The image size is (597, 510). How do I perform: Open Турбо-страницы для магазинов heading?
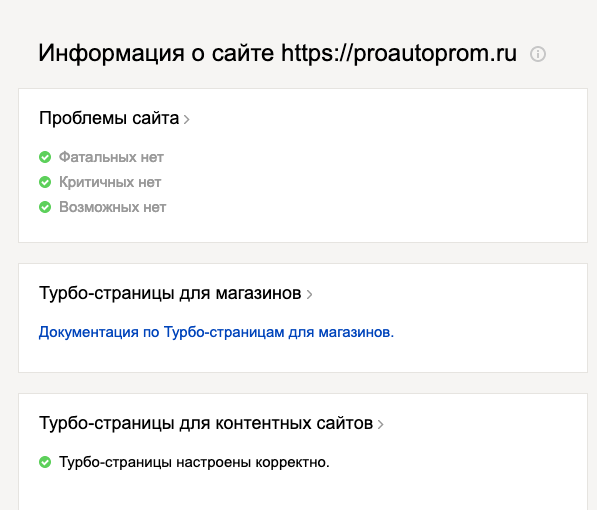[170, 293]
